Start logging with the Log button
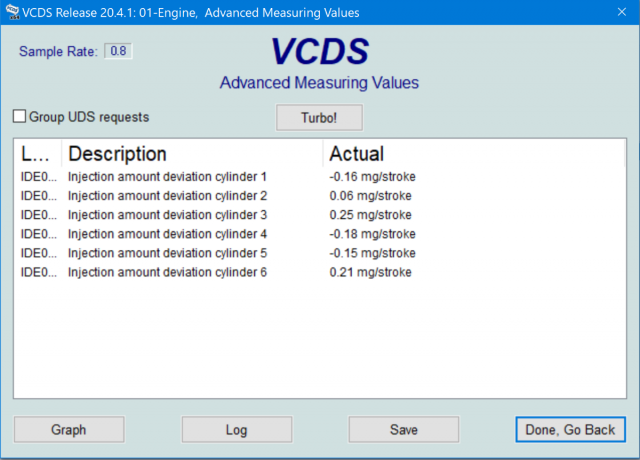Image resolution: width=640 pixels, height=460 pixels. pos(236,430)
